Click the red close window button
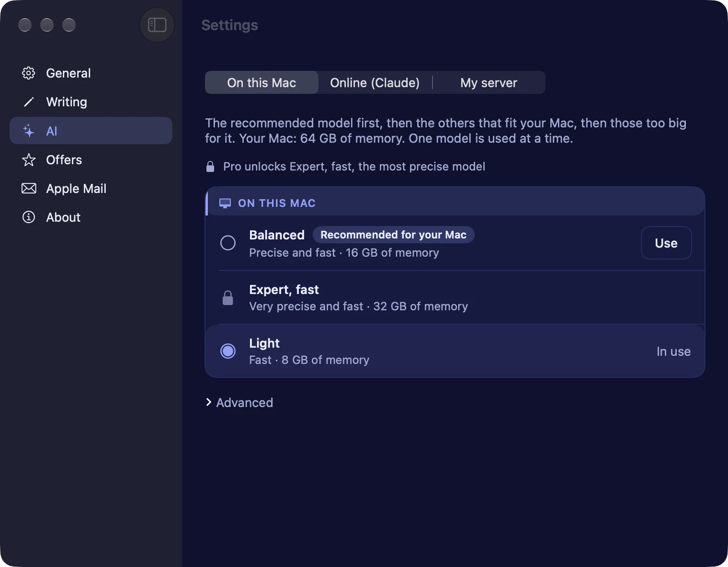The image size is (728, 567). [25, 25]
